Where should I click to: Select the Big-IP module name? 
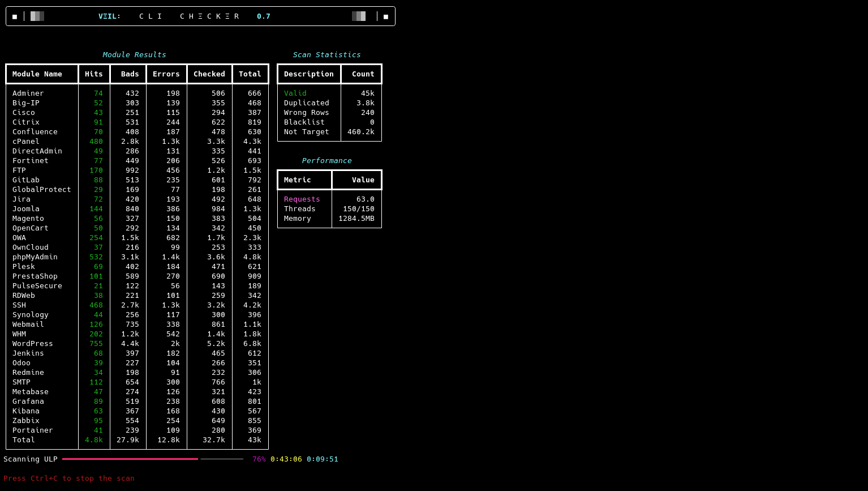point(26,103)
